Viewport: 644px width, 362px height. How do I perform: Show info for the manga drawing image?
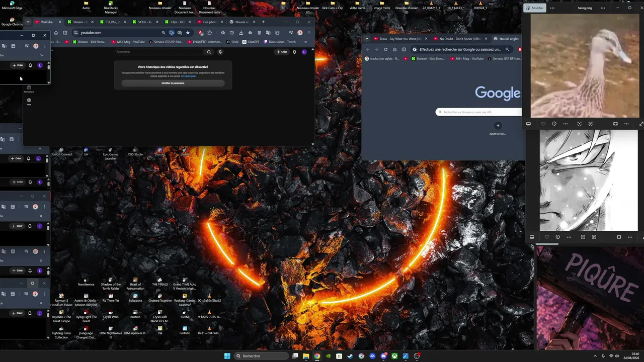[x=557, y=237]
